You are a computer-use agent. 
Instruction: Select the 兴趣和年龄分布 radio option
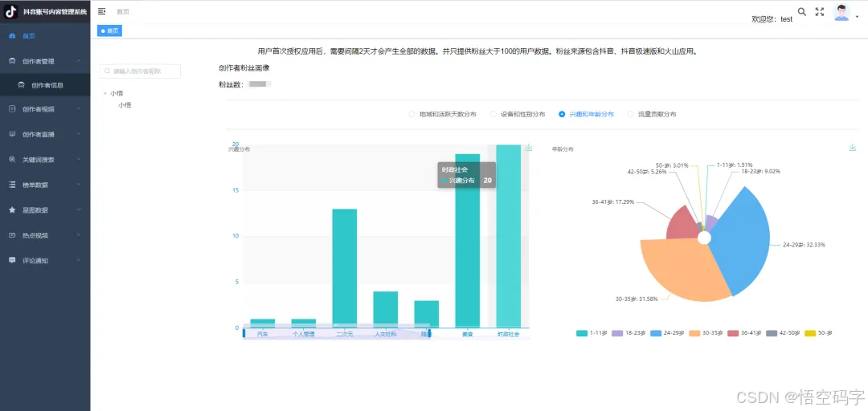click(562, 114)
